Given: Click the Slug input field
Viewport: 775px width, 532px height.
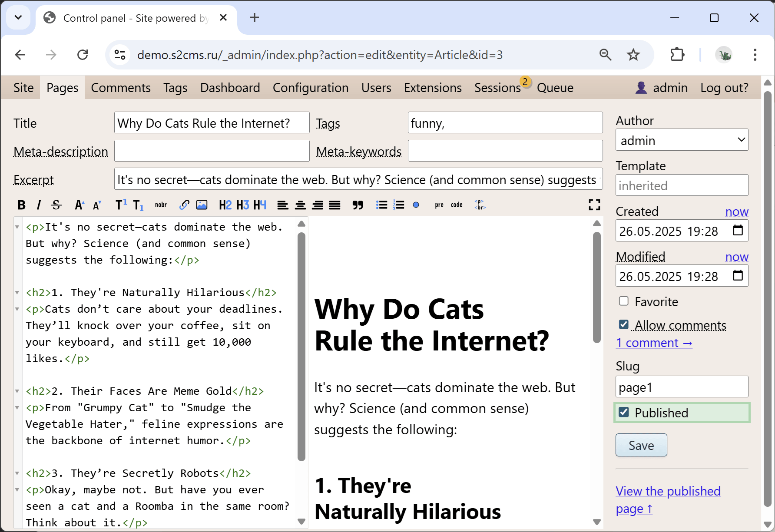Looking at the screenshot, I should (x=682, y=387).
